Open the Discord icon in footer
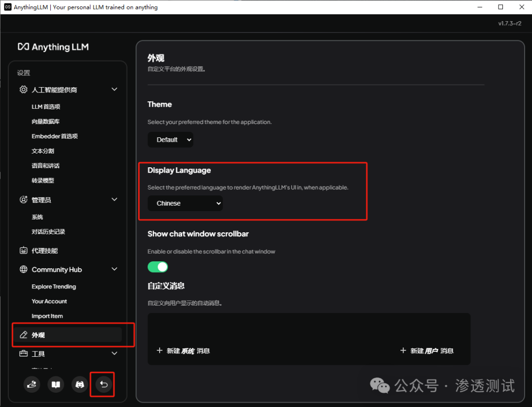This screenshot has width=532, height=407. tap(80, 385)
